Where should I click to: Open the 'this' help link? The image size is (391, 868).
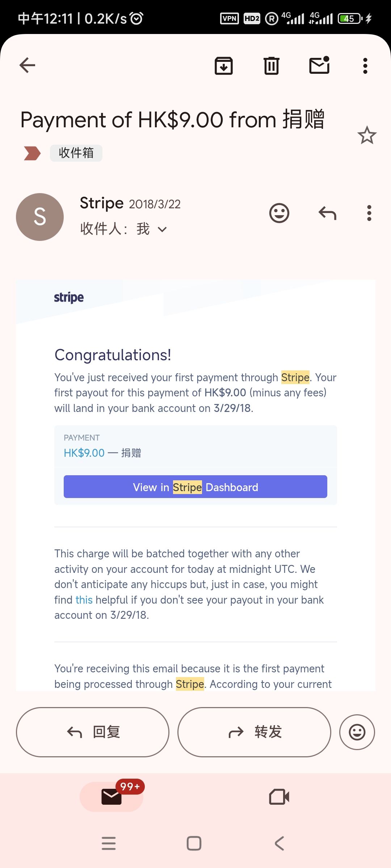[x=84, y=600]
